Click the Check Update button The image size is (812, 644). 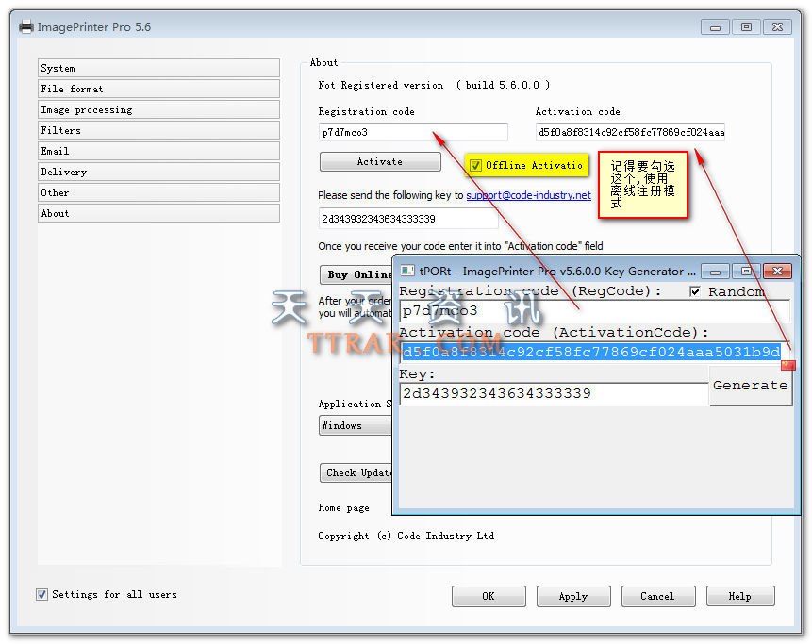[x=356, y=472]
